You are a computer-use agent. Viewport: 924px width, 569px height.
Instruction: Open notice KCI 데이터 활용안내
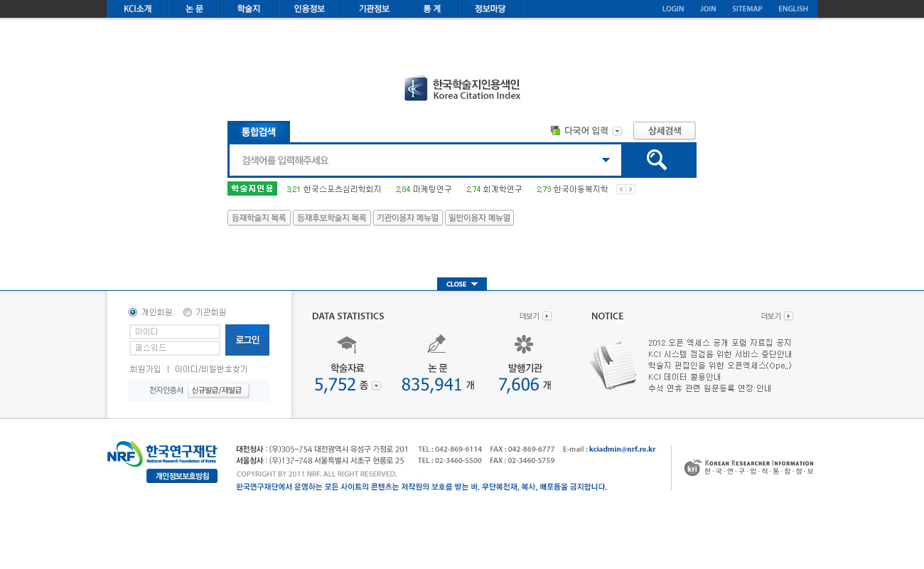coord(684,377)
